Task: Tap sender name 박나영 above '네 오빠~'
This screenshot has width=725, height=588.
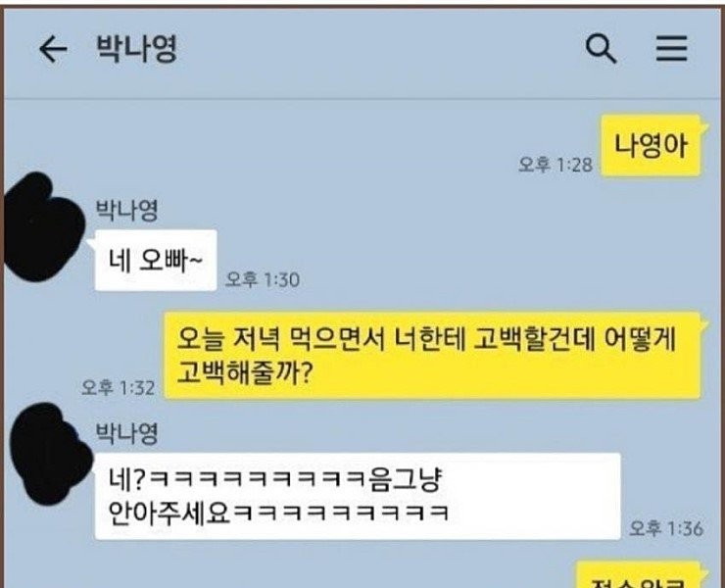Action: pyautogui.click(x=126, y=211)
